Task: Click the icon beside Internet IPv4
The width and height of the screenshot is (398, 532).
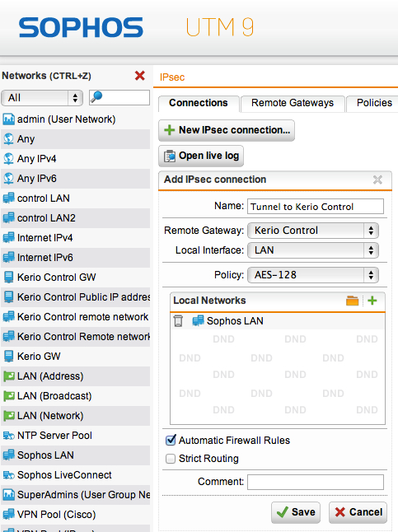Action: coord(8,237)
